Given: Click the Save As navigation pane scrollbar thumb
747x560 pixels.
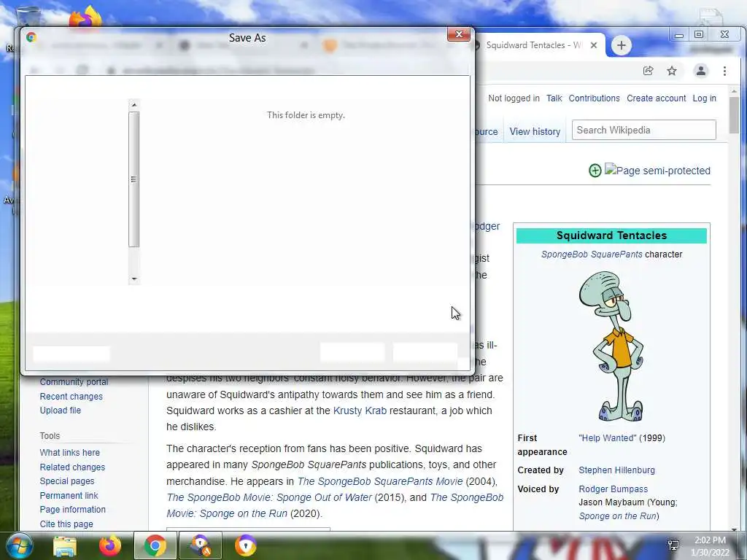Looking at the screenshot, I should click(x=134, y=179).
